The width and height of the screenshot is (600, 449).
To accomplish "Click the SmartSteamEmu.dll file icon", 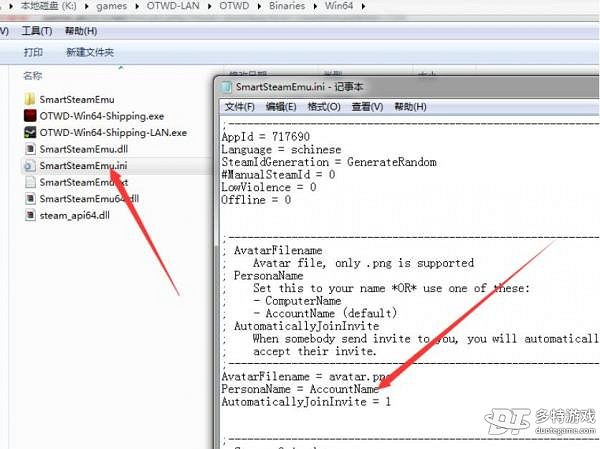I will click(30, 149).
